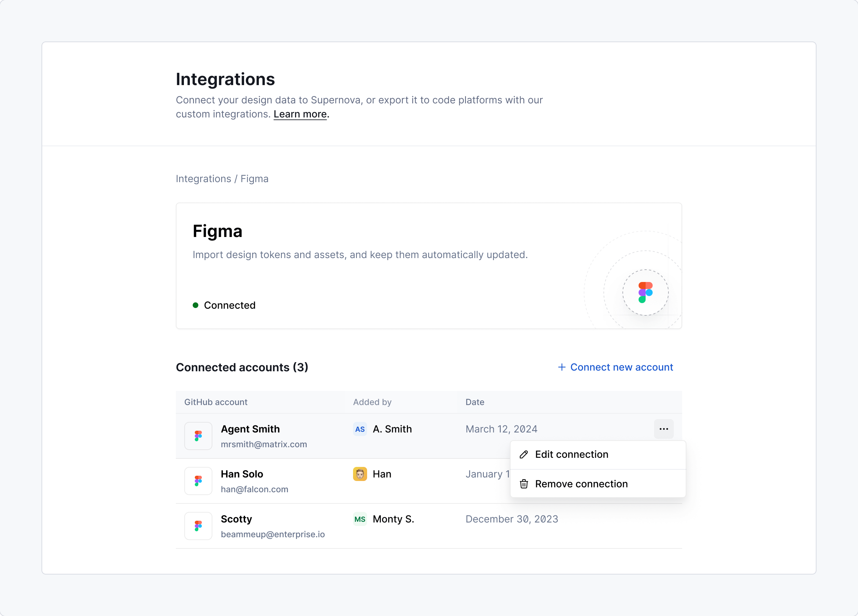
Task: Click the Integrations page heading
Action: click(x=225, y=79)
